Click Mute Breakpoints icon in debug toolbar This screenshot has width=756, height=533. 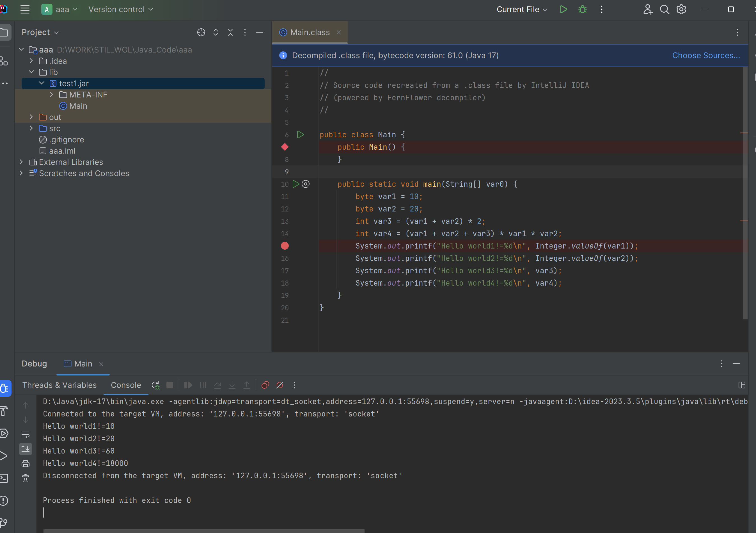[x=280, y=385]
